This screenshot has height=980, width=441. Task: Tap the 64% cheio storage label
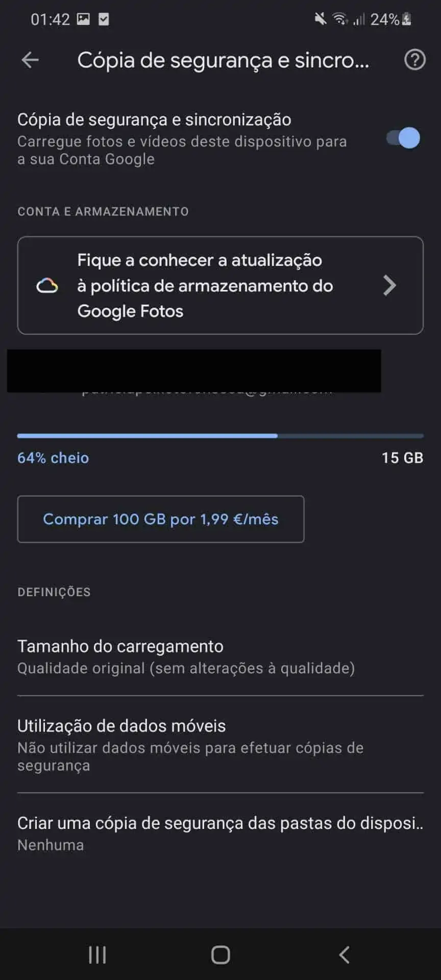point(53,458)
